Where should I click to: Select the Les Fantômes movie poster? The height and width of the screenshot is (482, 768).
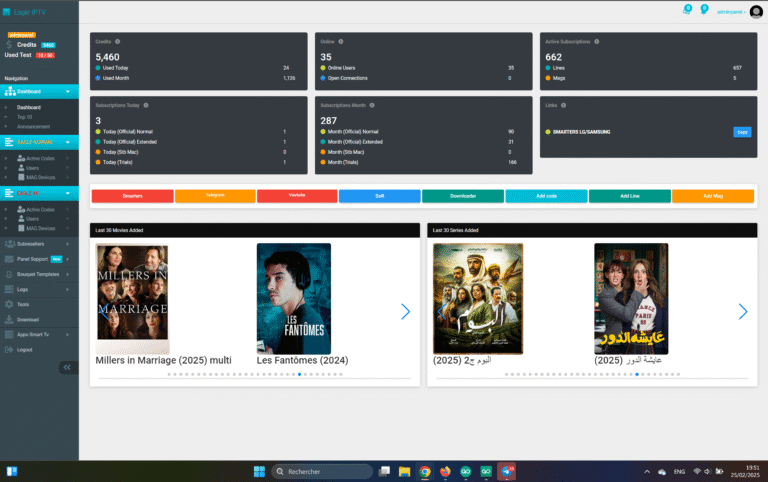(293, 298)
